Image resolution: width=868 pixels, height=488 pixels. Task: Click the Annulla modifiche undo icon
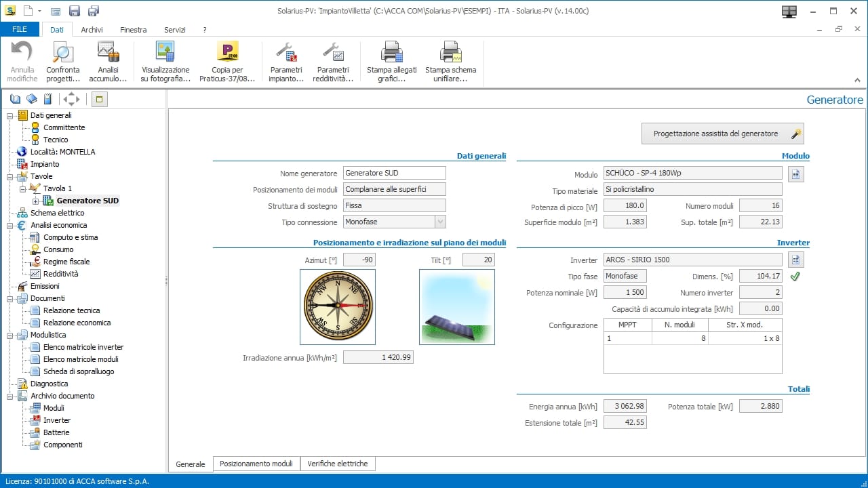(x=22, y=52)
